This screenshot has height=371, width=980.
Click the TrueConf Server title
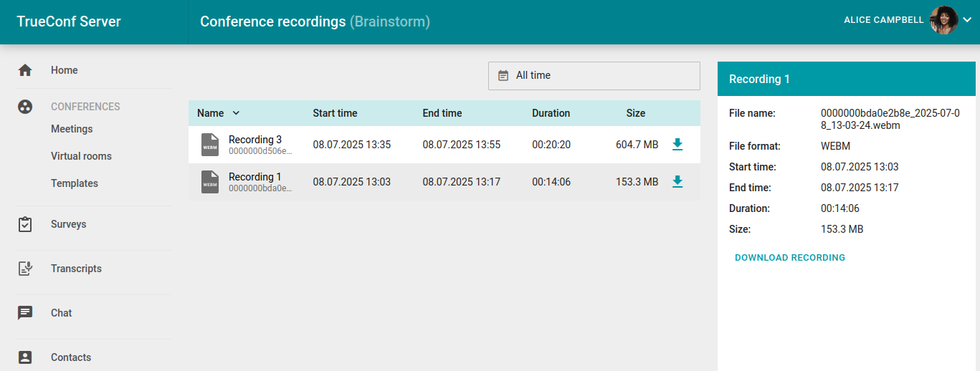pyautogui.click(x=69, y=21)
